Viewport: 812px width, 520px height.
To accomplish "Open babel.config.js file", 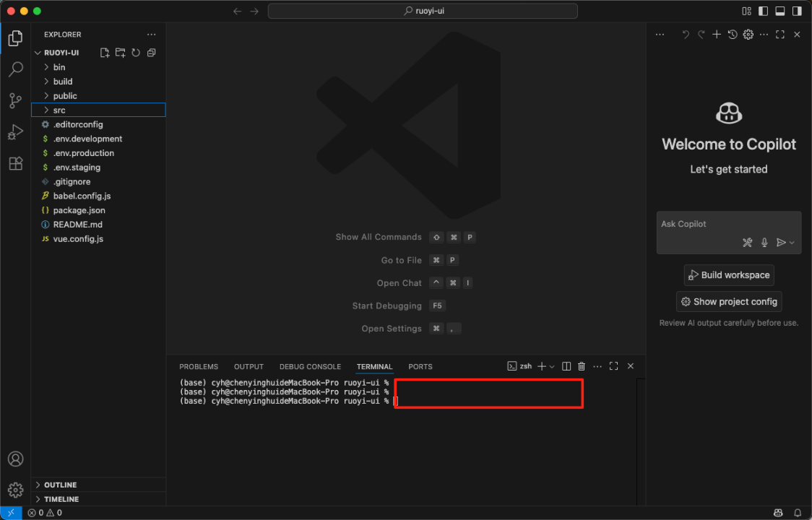I will click(98, 196).
